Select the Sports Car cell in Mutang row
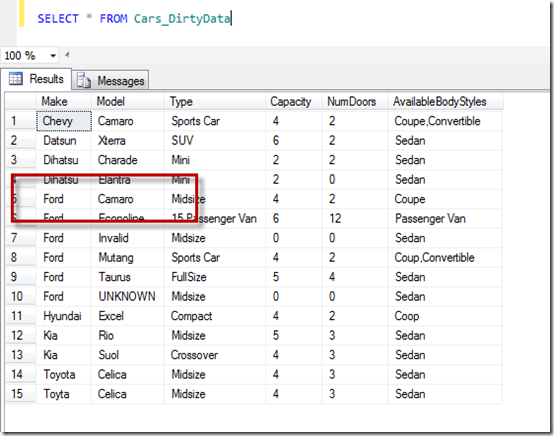This screenshot has width=554, height=436. pos(215,258)
